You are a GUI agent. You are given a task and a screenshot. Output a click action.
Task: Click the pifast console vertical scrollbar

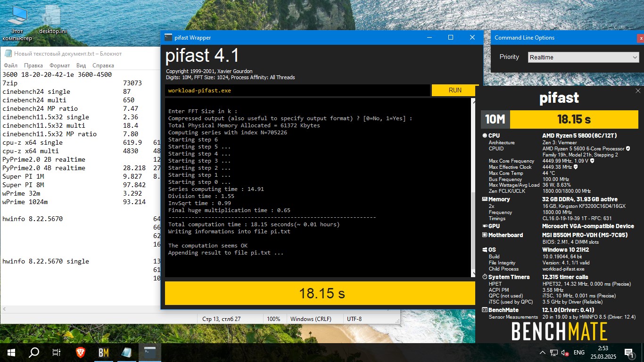[473, 188]
